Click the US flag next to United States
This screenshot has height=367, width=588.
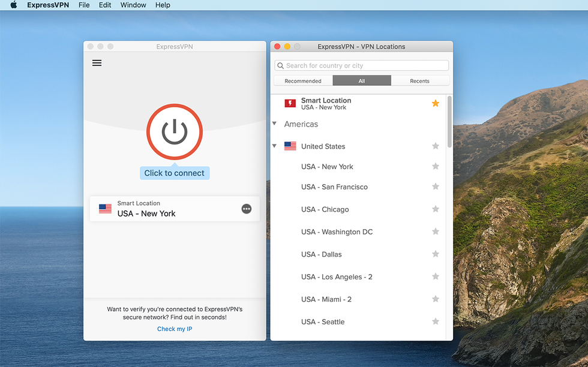(290, 146)
